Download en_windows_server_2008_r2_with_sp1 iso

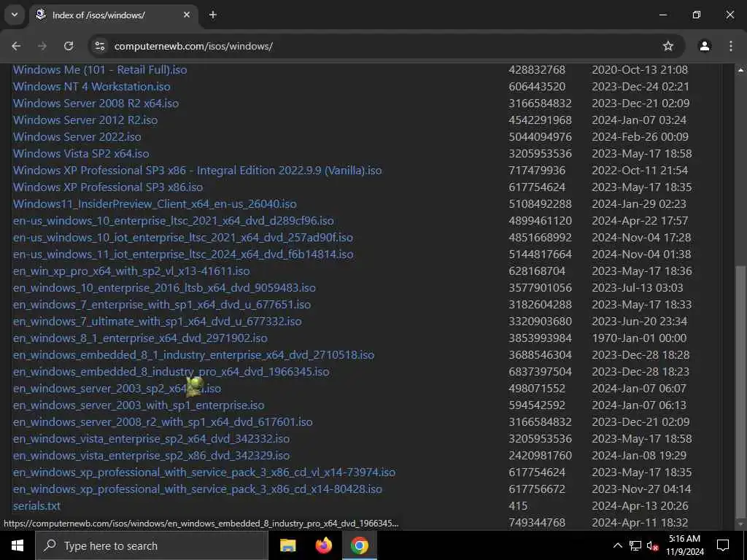click(163, 422)
